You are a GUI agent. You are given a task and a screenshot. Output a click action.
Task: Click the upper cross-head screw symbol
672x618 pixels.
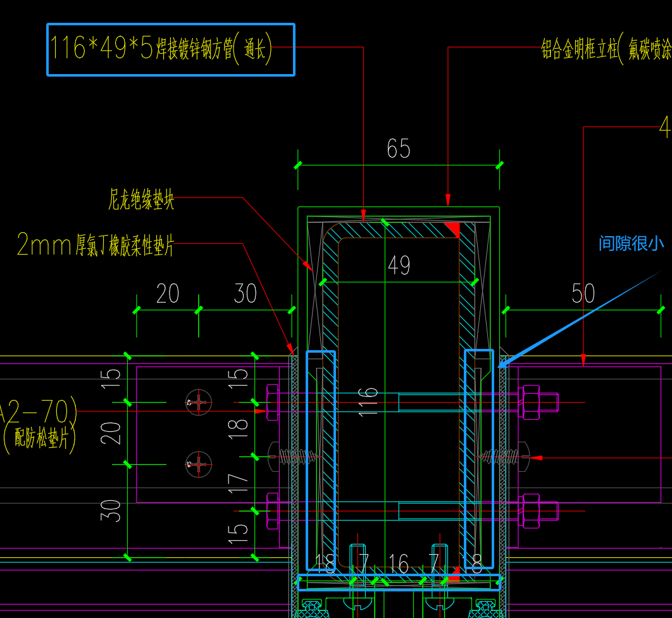199,401
